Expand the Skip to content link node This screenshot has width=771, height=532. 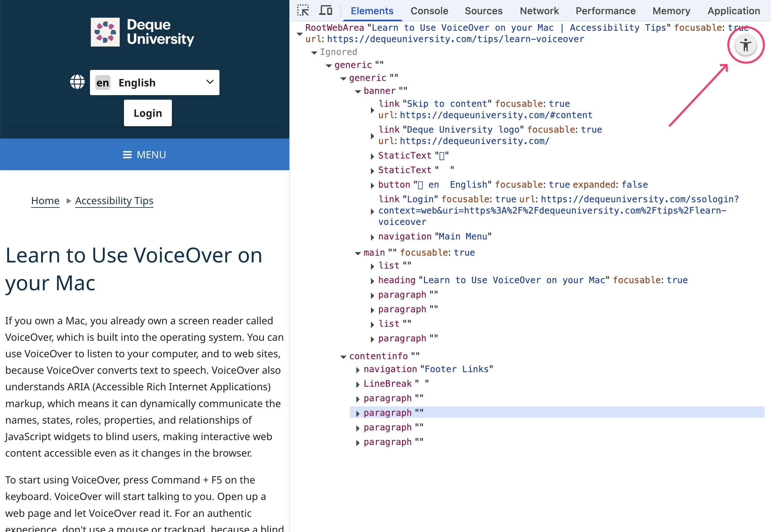coord(373,110)
